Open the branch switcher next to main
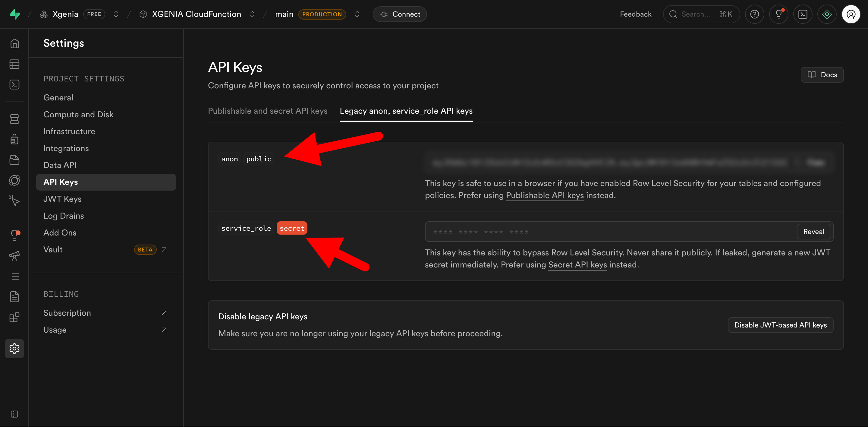 pyautogui.click(x=357, y=14)
